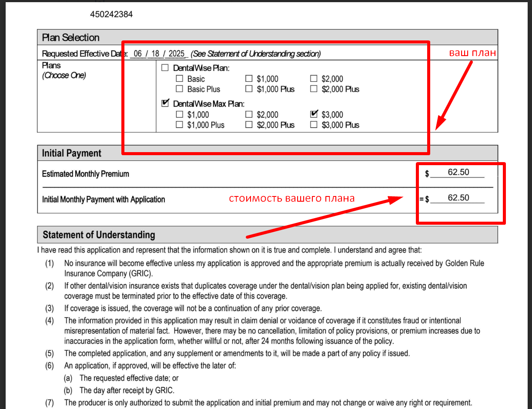This screenshot has width=532, height=409.
Task: Check the DentalWise Plan checkbox
Action: pos(165,68)
